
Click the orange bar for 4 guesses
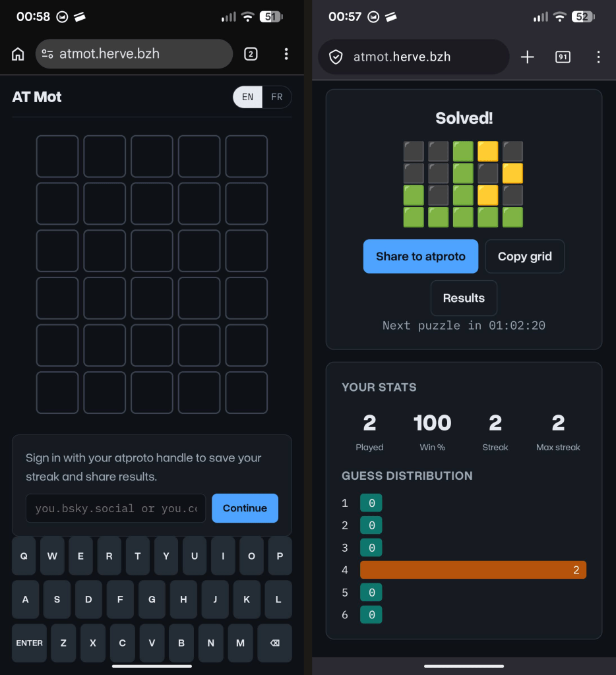click(473, 570)
